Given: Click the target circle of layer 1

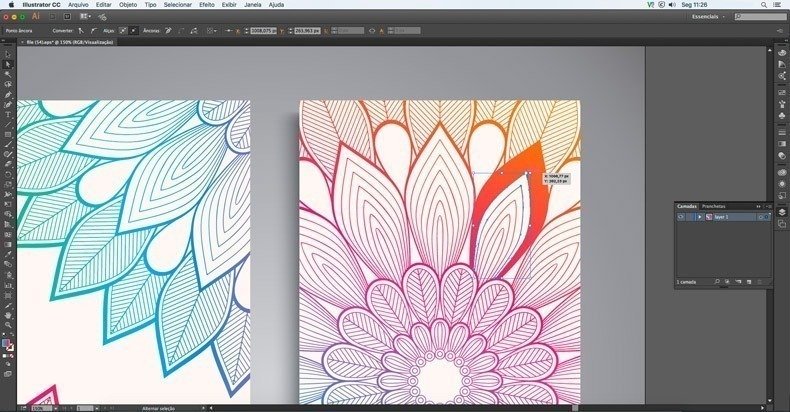Looking at the screenshot, I should tap(761, 216).
